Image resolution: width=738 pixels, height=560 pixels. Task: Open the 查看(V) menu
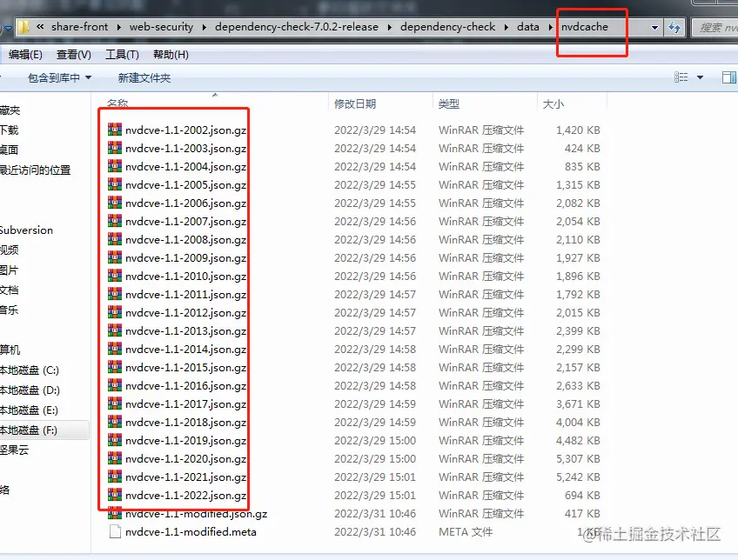[73, 55]
